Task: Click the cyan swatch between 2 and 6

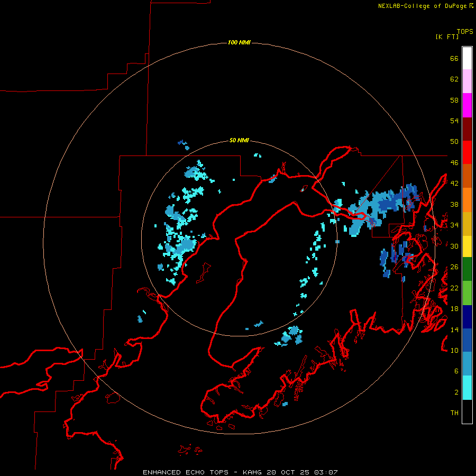Action: [x=467, y=388]
